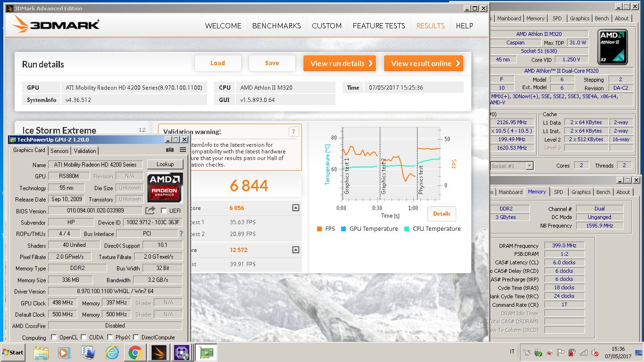
Task: Open Graphics tab in the DDR2 memory CPU-Z window
Action: click(581, 192)
